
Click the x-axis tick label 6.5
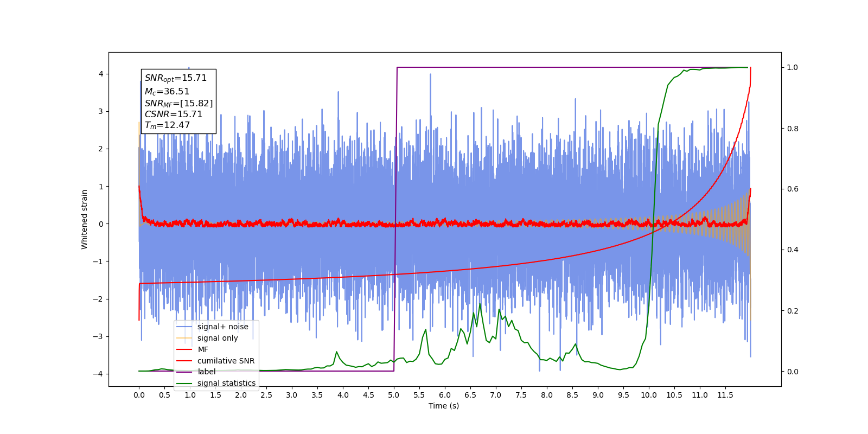point(470,395)
